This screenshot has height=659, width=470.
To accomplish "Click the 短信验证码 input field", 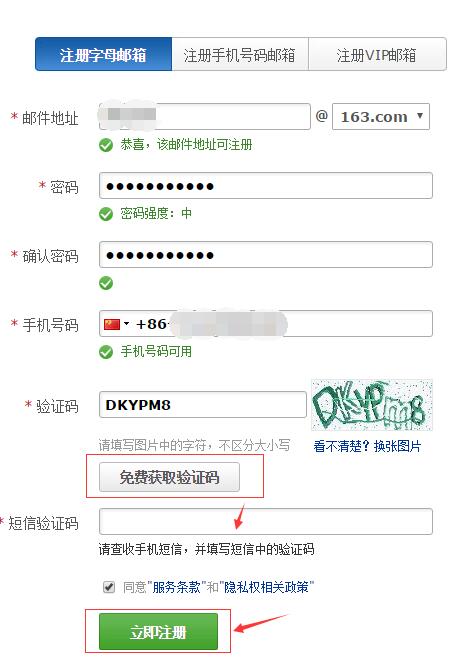I will pyautogui.click(x=266, y=522).
